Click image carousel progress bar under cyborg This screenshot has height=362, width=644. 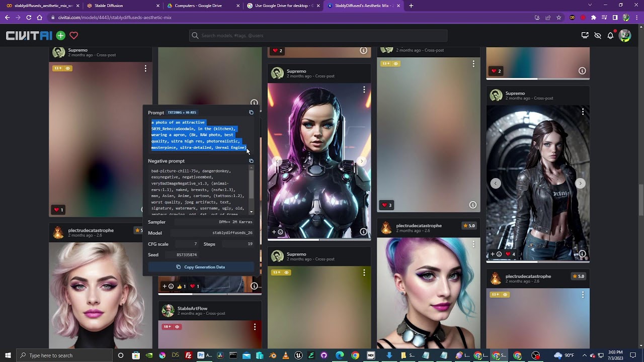pyautogui.click(x=319, y=240)
